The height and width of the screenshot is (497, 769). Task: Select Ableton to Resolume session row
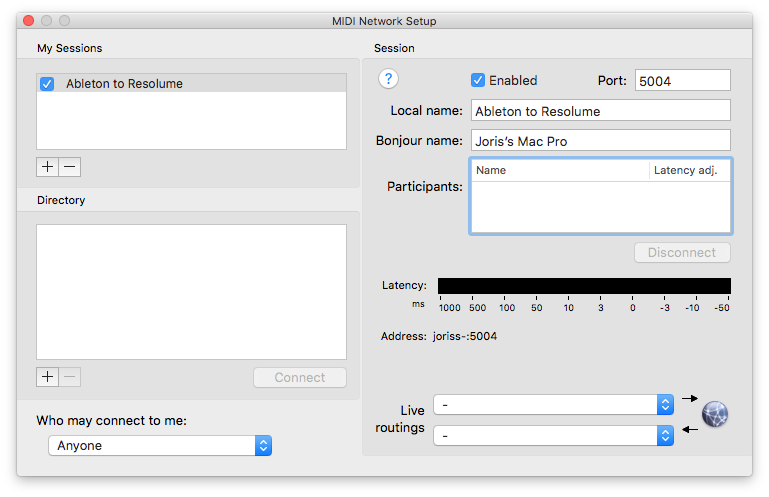click(x=200, y=84)
